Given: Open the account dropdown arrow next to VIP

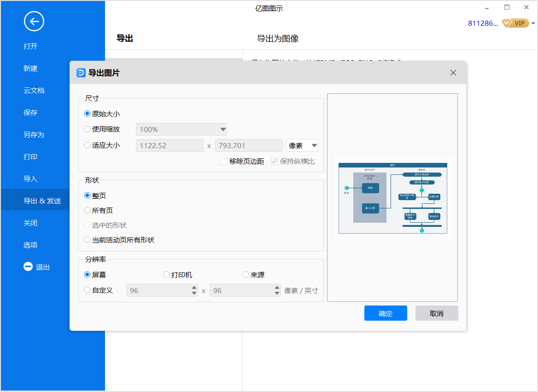Looking at the screenshot, I should pyautogui.click(x=533, y=23).
